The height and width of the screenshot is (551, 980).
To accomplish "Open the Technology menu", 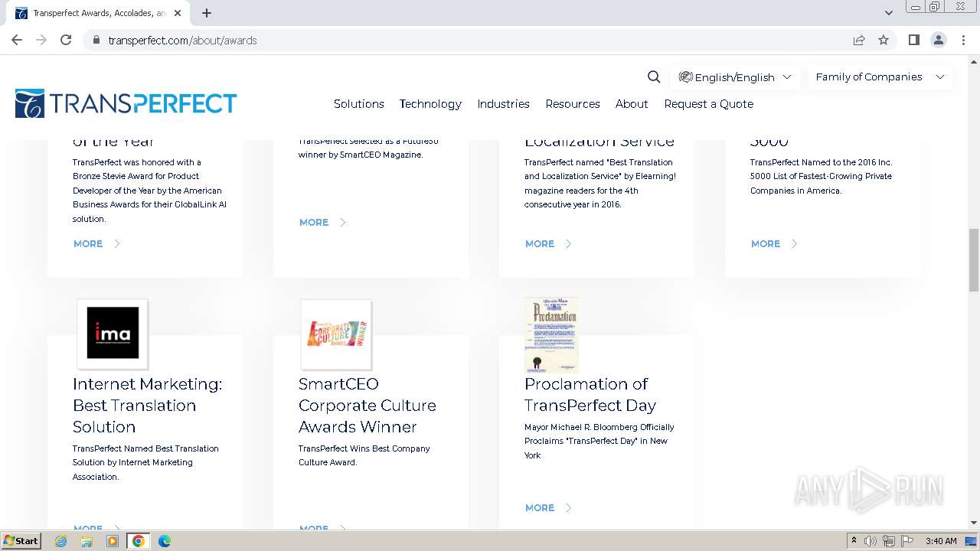I will coord(430,103).
